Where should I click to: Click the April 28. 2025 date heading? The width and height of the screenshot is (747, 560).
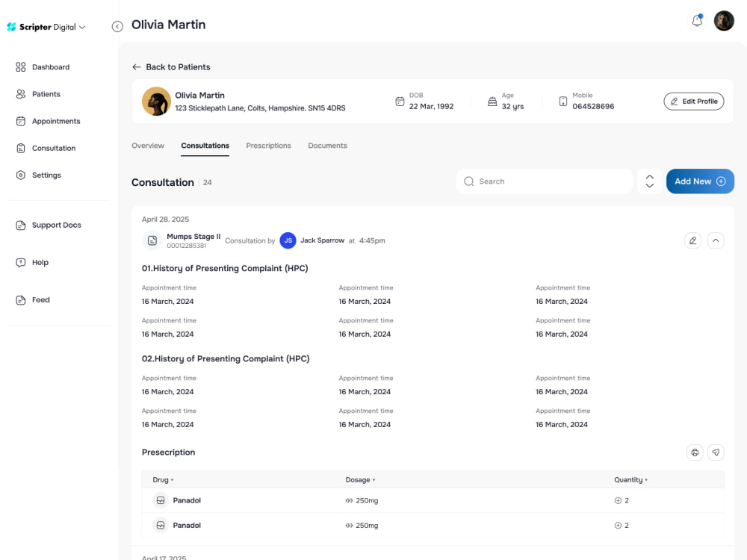pyautogui.click(x=165, y=220)
